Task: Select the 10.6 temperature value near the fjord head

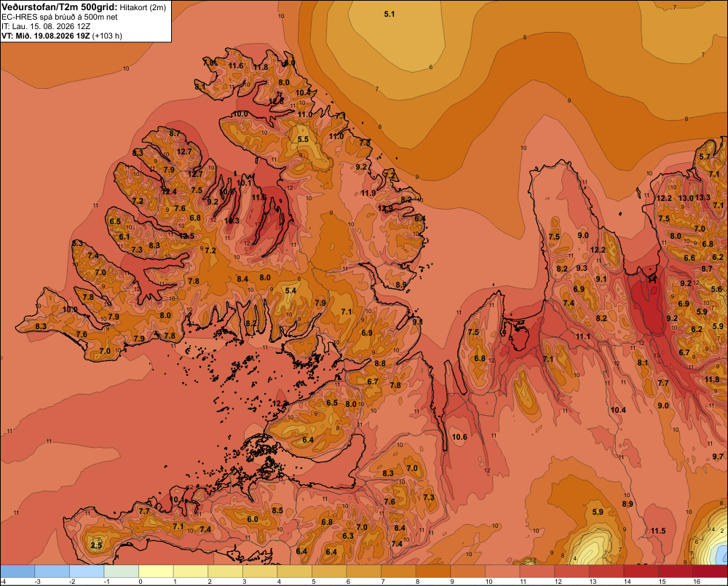Action: tap(459, 437)
